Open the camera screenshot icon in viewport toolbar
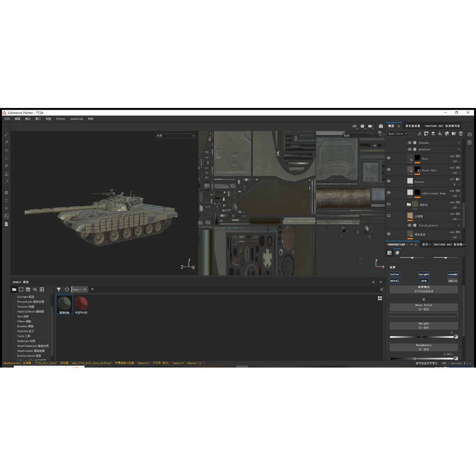The width and height of the screenshot is (476, 476). tap(381, 126)
